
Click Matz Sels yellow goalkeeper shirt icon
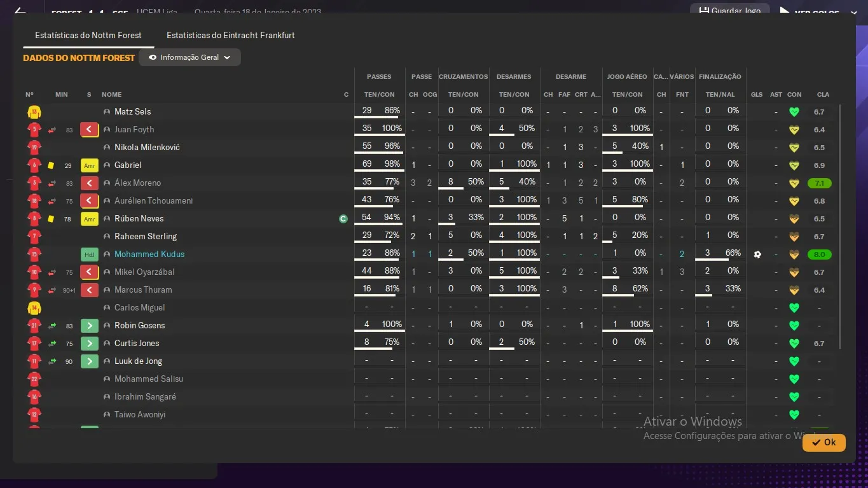[x=34, y=112]
